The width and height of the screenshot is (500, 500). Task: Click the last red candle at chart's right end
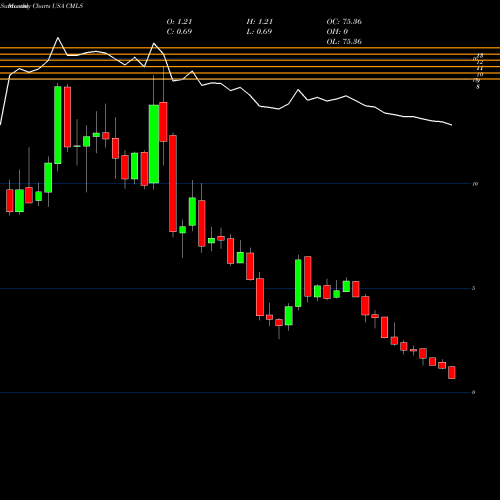tap(452, 372)
